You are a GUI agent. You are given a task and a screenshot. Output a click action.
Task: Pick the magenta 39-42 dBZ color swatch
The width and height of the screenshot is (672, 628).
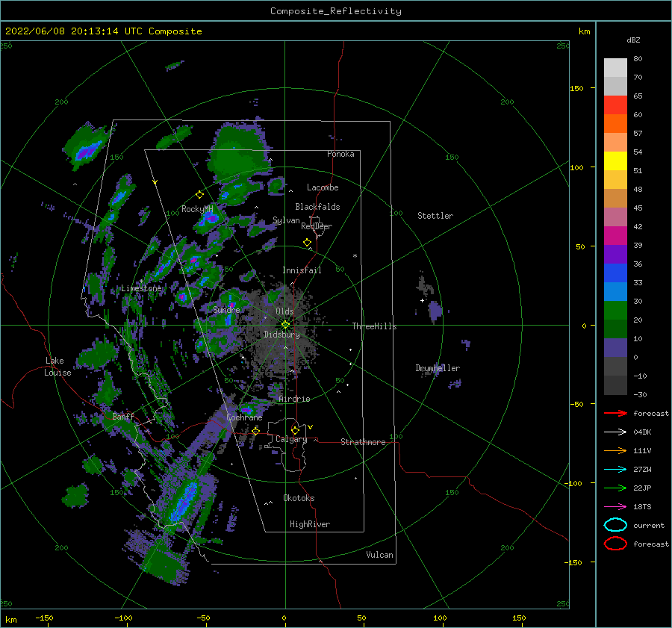click(615, 236)
